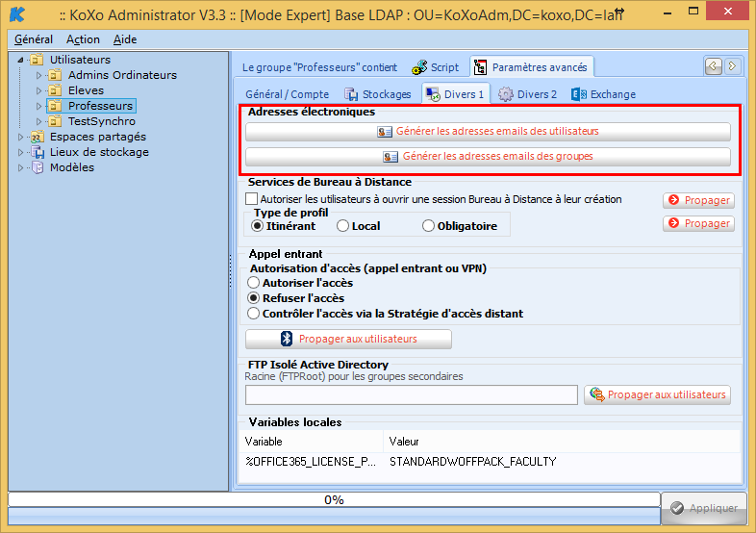Click the Divers 1 tab icon
The image size is (756, 533).
433,94
